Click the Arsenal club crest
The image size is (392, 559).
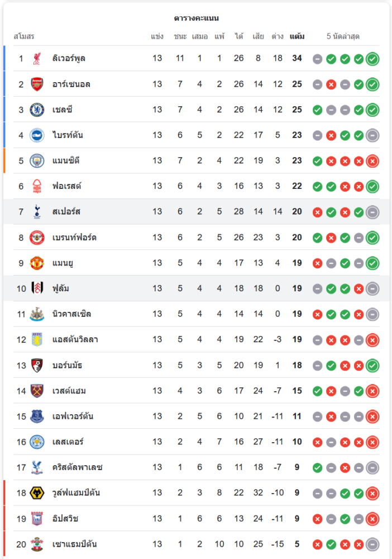37,84
